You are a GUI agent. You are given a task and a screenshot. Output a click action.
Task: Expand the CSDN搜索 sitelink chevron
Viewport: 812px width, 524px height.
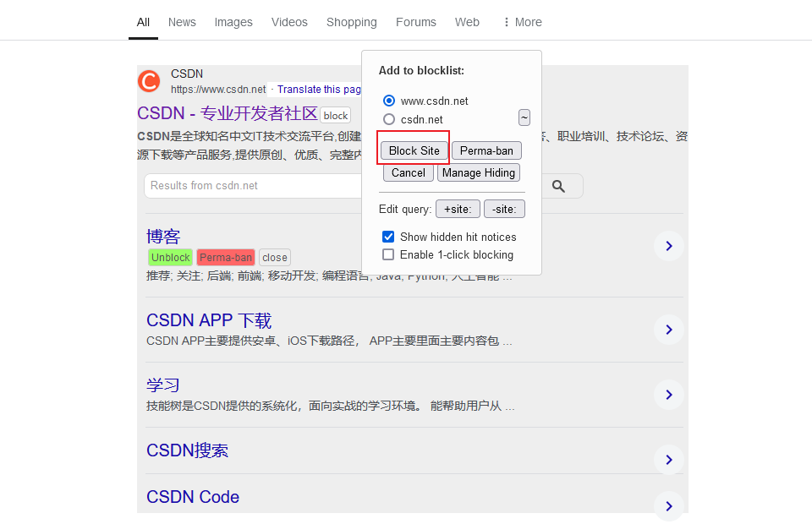pos(668,460)
